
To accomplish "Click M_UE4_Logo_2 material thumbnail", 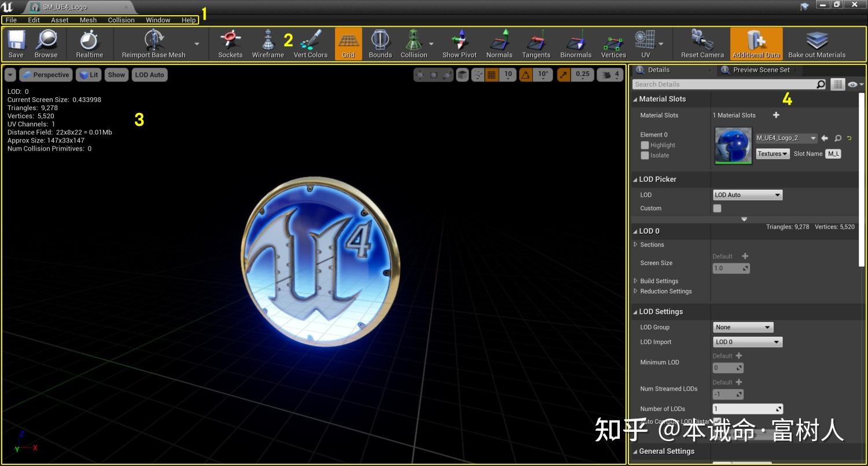I will click(733, 145).
